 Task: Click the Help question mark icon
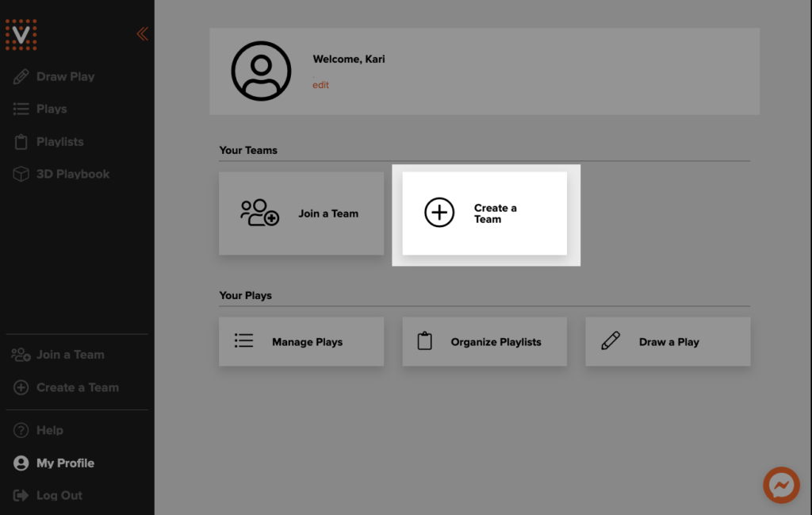tap(21, 431)
